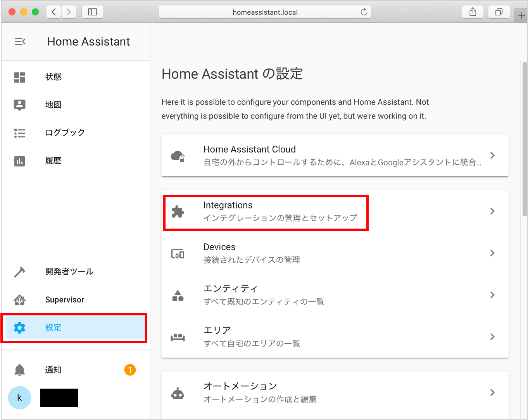Click the 地図 map icon
This screenshot has height=420, width=528.
pos(19,105)
